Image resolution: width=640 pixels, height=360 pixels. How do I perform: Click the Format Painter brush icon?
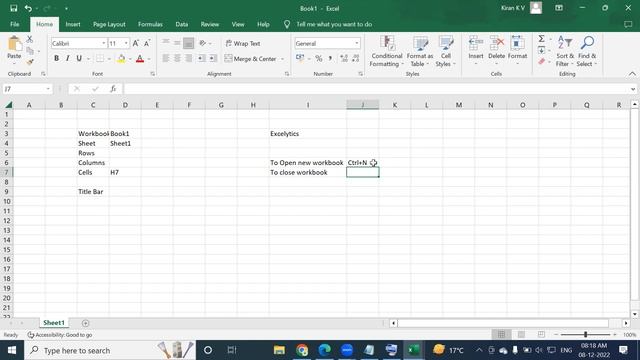(x=29, y=62)
